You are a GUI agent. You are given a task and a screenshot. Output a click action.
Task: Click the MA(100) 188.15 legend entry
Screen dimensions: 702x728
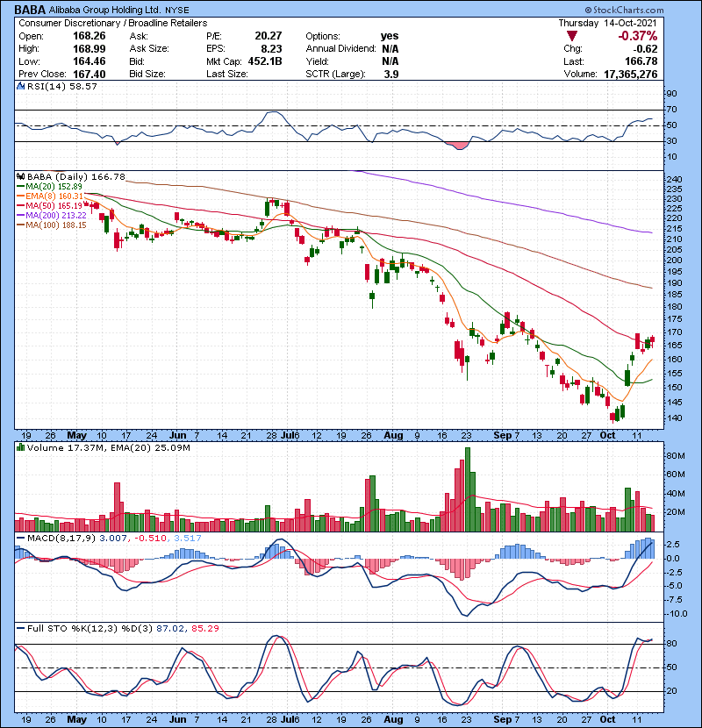click(x=51, y=225)
